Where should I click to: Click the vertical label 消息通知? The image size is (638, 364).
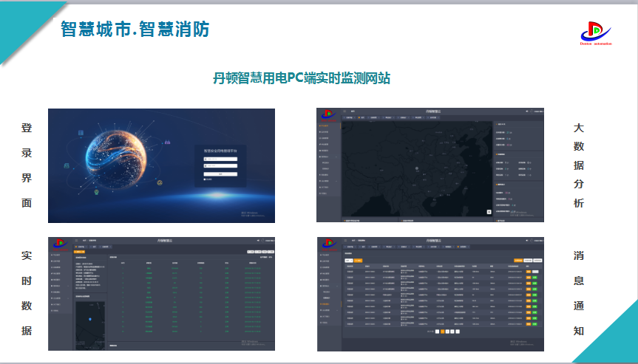point(579,293)
